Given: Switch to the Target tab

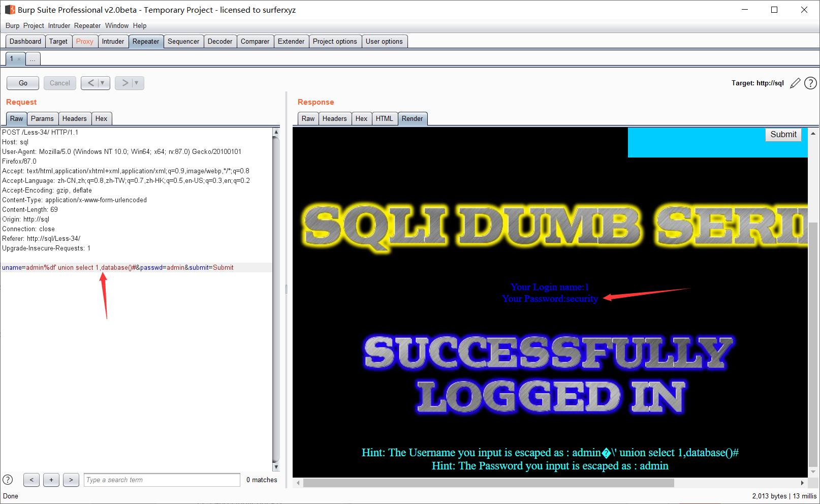Looking at the screenshot, I should click(58, 41).
